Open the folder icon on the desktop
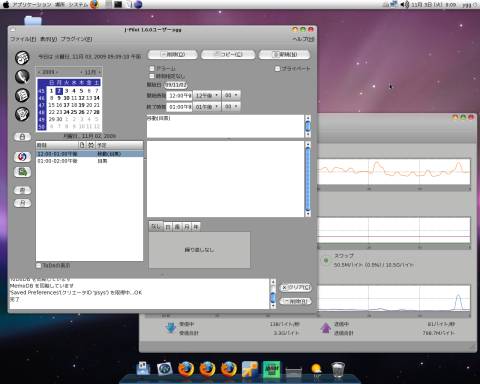This screenshot has height=384, width=480. click(x=33, y=20)
